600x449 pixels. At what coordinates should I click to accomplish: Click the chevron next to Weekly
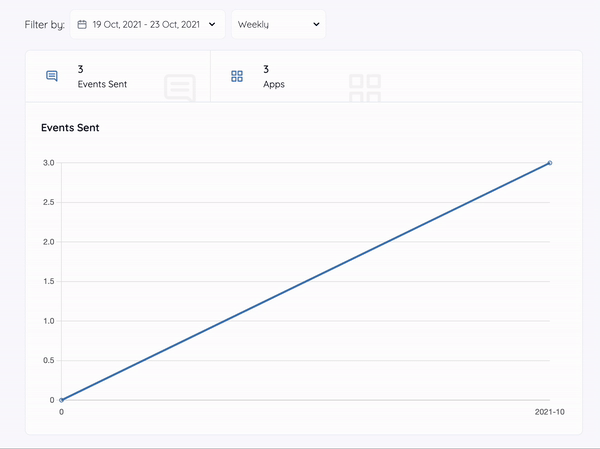[x=316, y=24]
